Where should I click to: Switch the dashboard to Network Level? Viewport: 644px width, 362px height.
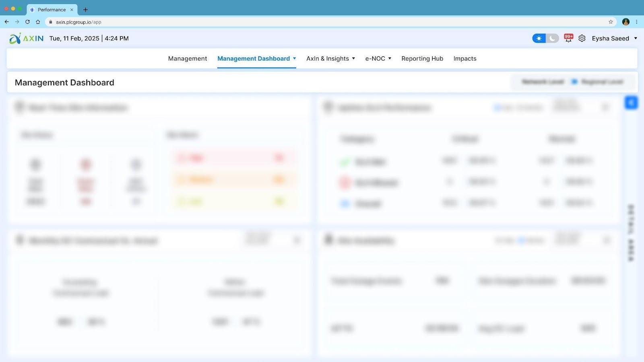click(x=543, y=82)
